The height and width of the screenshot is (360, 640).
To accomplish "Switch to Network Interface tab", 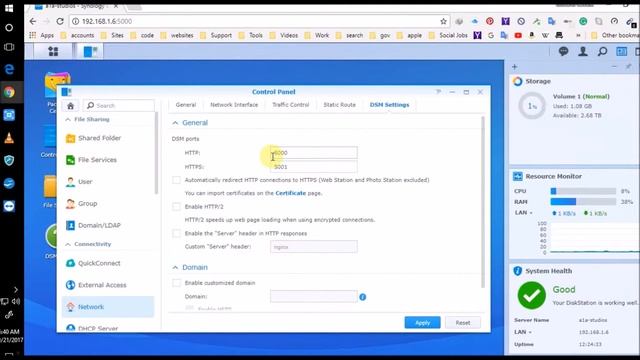I will (234, 105).
